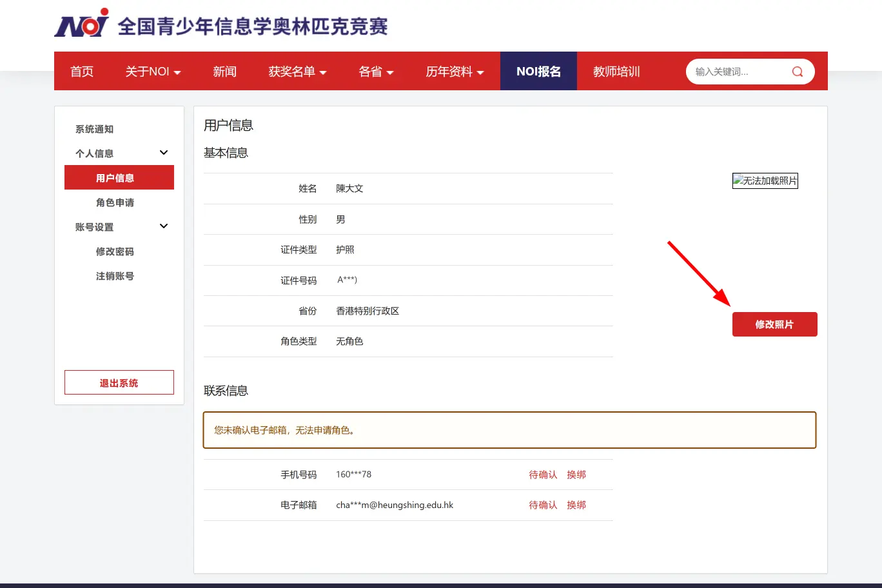
Task: Expand the 历年资料 dropdown
Action: (455, 72)
